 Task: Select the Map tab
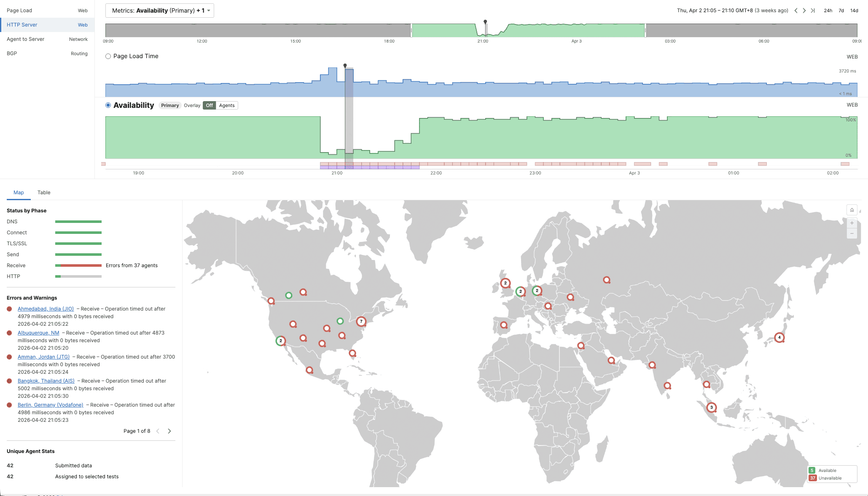pos(19,193)
